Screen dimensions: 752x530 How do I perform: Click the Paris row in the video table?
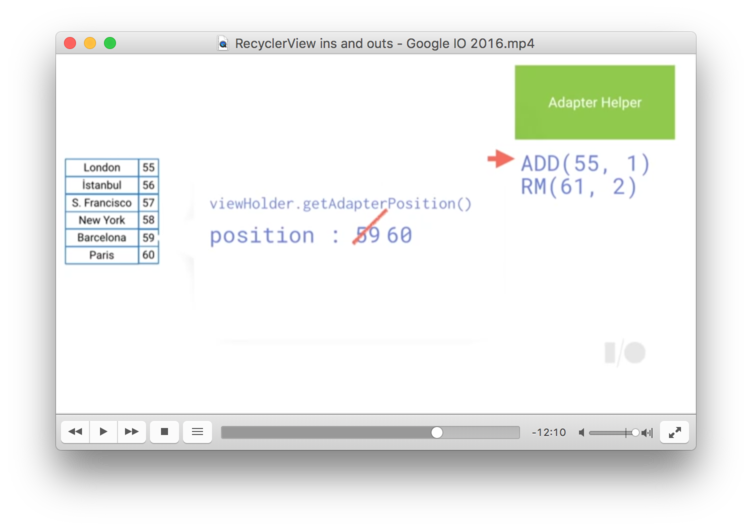pyautogui.click(x=112, y=255)
